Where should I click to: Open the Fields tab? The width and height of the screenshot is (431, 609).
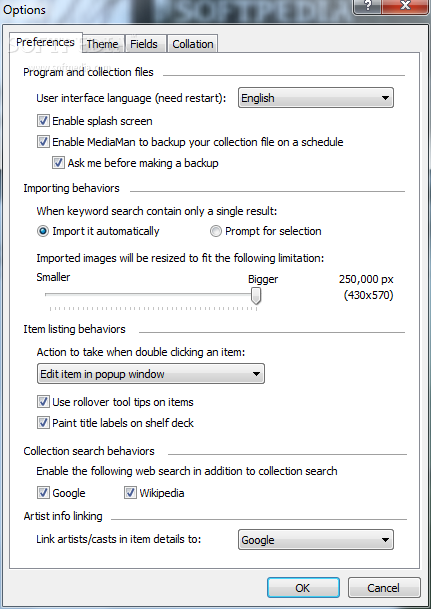(144, 44)
